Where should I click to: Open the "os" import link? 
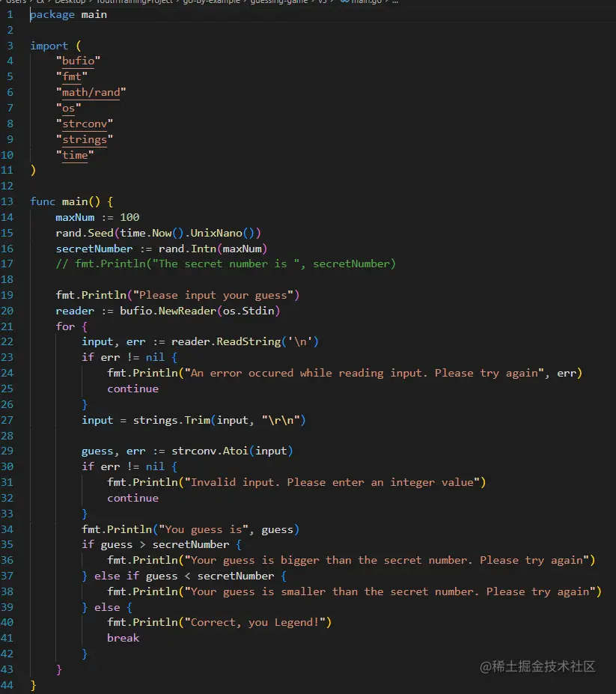(x=69, y=108)
